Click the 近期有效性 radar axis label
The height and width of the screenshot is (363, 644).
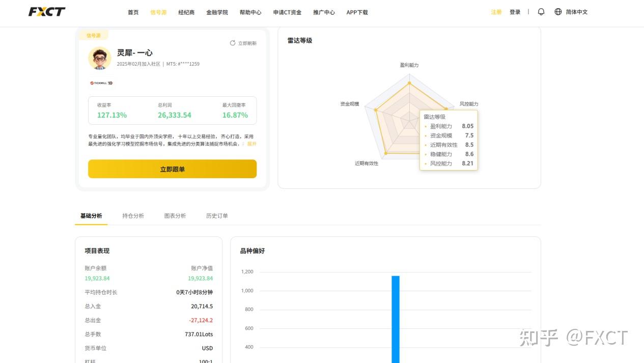pos(367,163)
